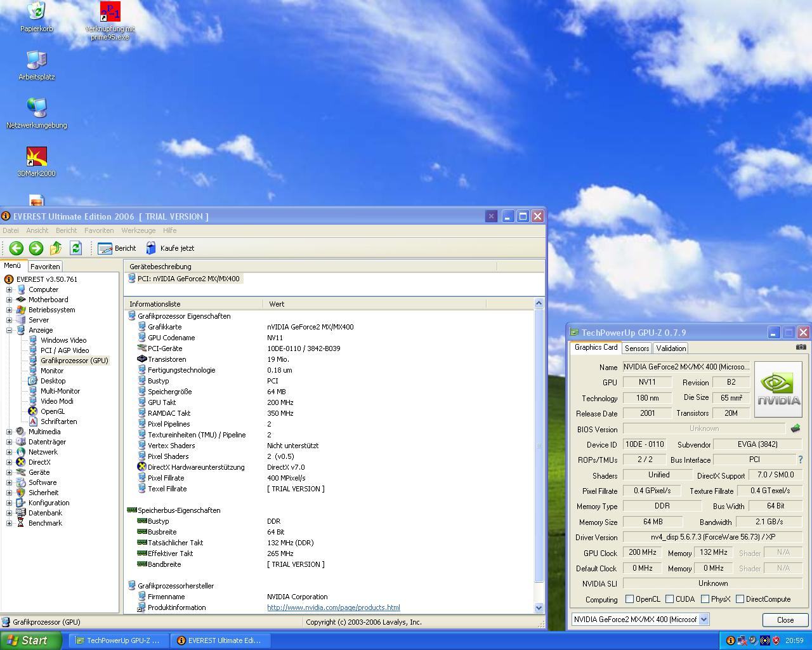Open the 3DMark2000 desktop shortcut icon
The height and width of the screenshot is (650, 812).
[36, 157]
